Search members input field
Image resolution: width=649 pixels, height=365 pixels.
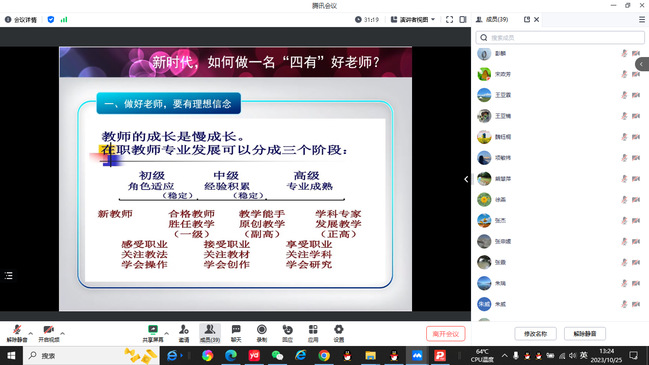pyautogui.click(x=560, y=38)
